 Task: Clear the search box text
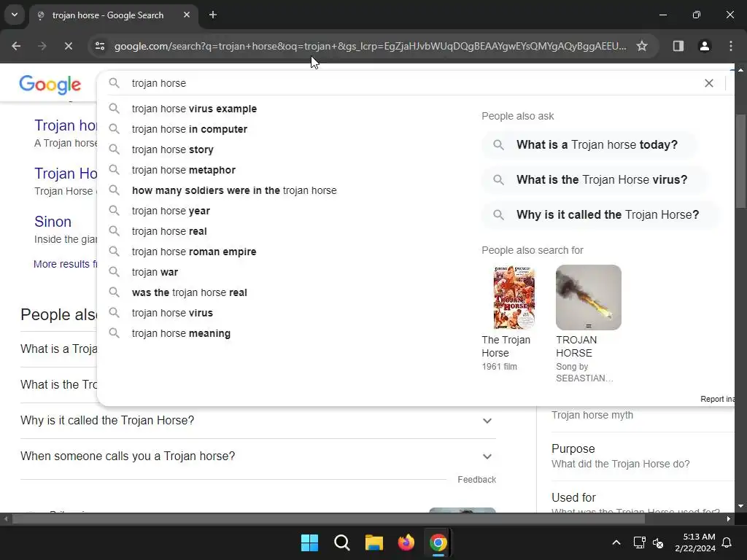point(709,83)
